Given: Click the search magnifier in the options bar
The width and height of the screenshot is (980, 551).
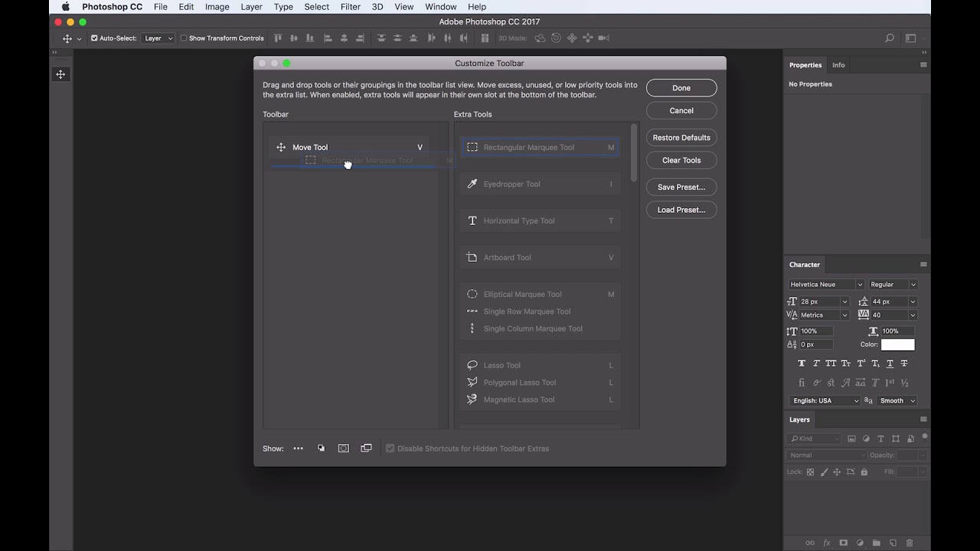Looking at the screenshot, I should click(x=890, y=38).
